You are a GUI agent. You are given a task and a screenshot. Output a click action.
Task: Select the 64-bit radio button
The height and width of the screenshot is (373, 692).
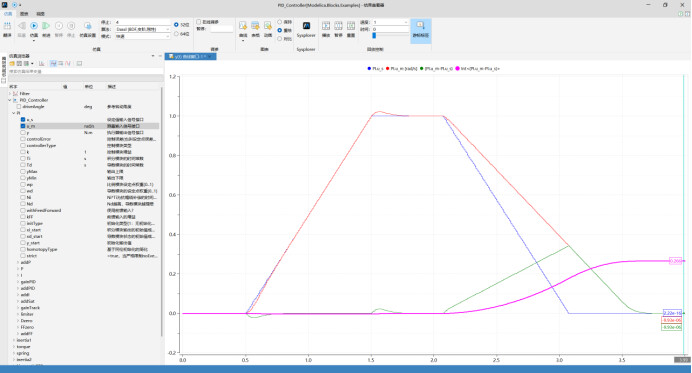point(176,34)
